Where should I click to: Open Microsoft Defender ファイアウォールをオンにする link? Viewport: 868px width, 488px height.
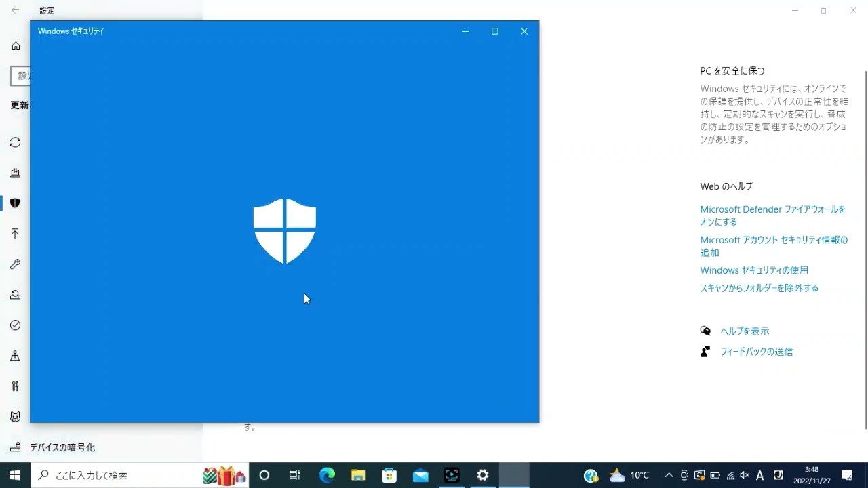tap(772, 216)
